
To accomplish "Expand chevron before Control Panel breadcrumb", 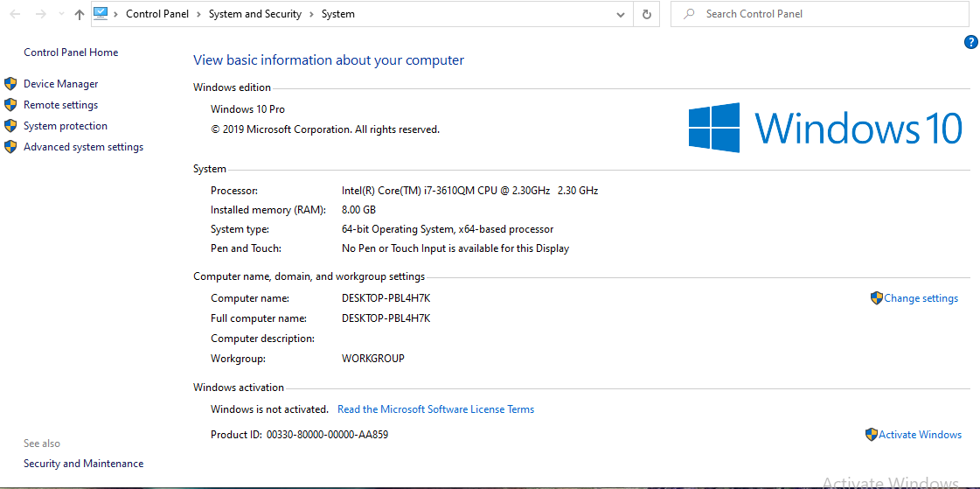I will point(116,14).
